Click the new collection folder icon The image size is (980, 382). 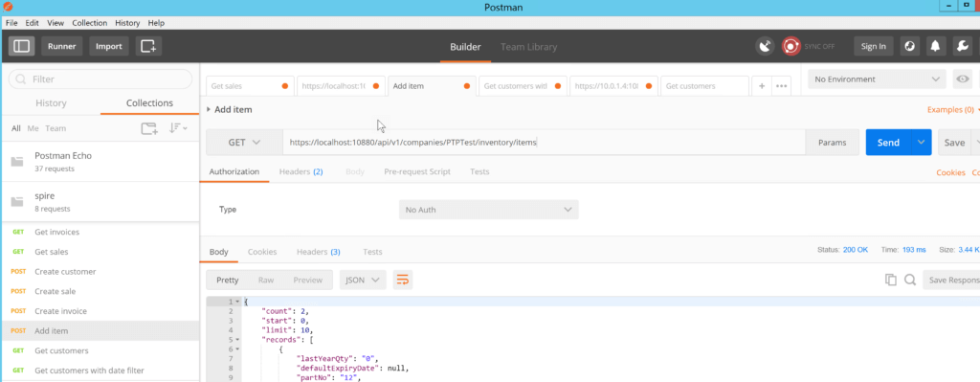[x=148, y=128]
